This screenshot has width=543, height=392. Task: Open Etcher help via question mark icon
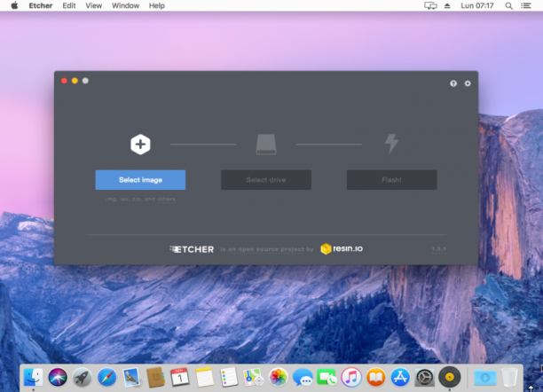click(453, 83)
